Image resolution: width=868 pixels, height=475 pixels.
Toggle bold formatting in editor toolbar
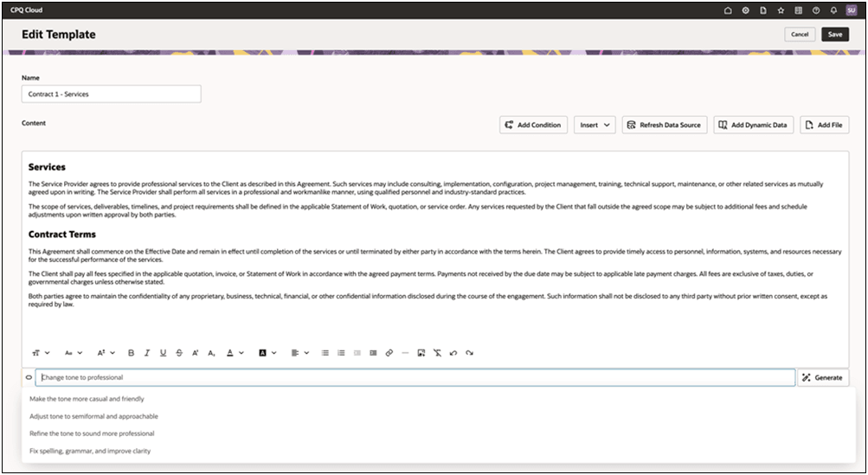pyautogui.click(x=132, y=353)
